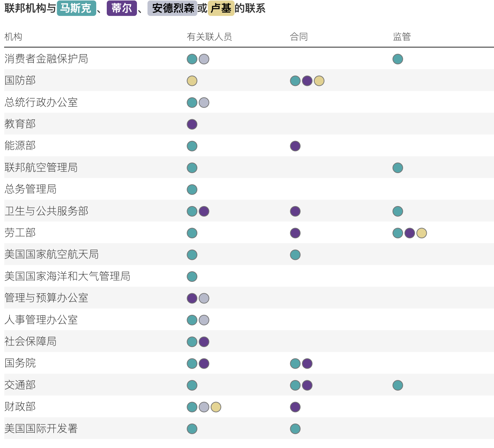
Task: Select yellow 有关联人员 dot for 财政部
Action: pyautogui.click(x=216, y=407)
